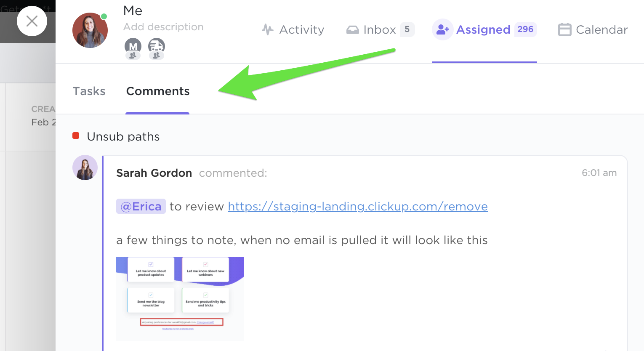644x351 pixels.
Task: Click the Calendar icon
Action: (x=564, y=30)
